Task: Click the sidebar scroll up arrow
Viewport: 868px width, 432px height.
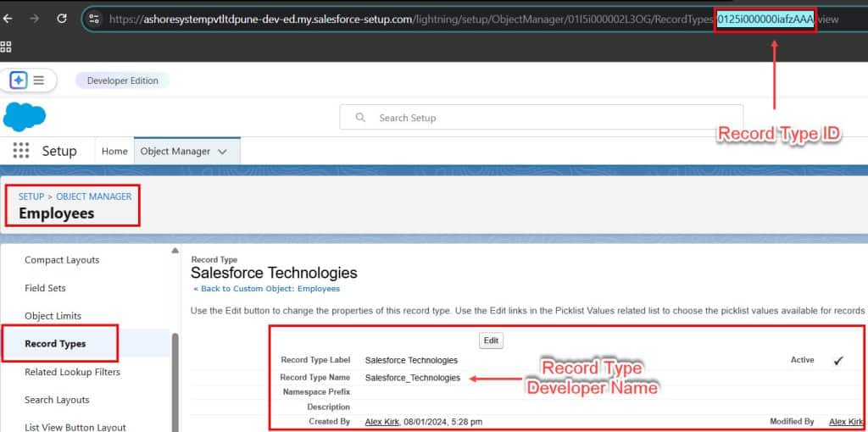Action: 175,251
